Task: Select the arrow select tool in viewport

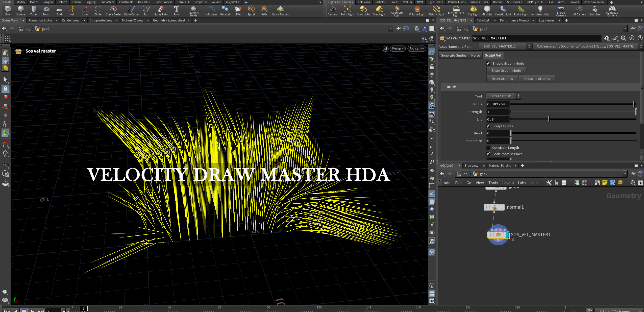Action: click(5, 80)
